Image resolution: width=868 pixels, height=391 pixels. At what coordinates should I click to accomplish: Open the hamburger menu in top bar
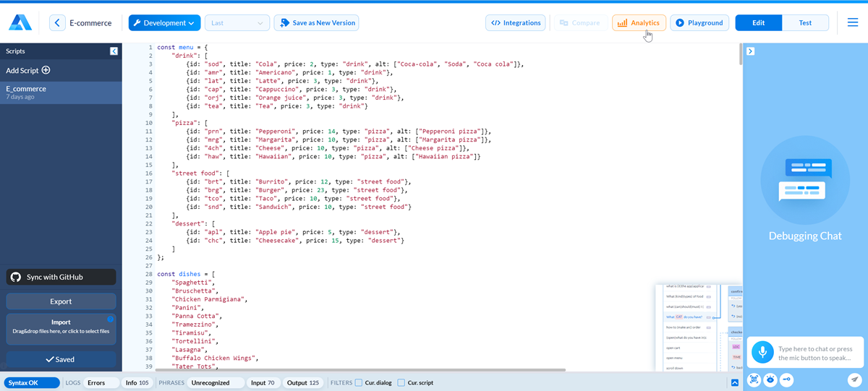(x=853, y=23)
